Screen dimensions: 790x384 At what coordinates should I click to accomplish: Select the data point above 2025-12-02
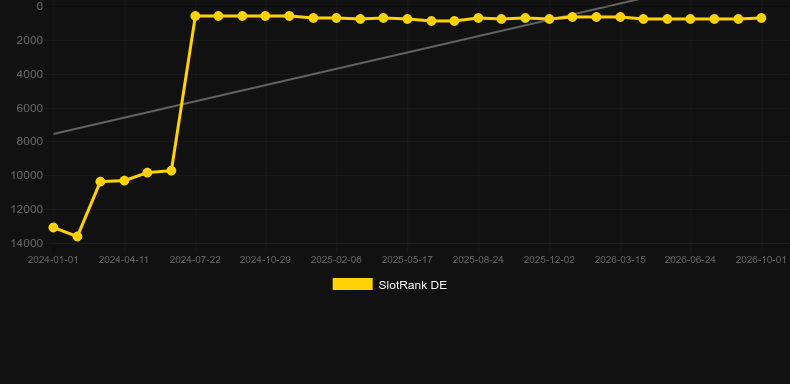(549, 19)
